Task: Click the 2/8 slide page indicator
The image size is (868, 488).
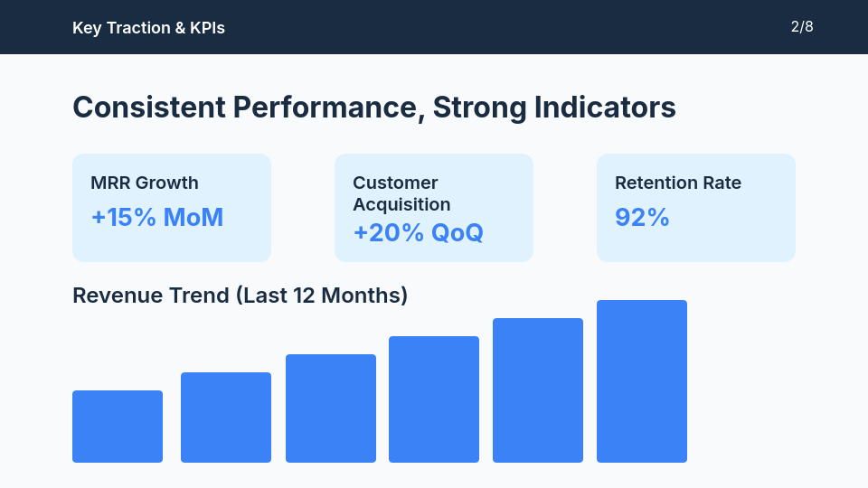Action: pyautogui.click(x=802, y=27)
